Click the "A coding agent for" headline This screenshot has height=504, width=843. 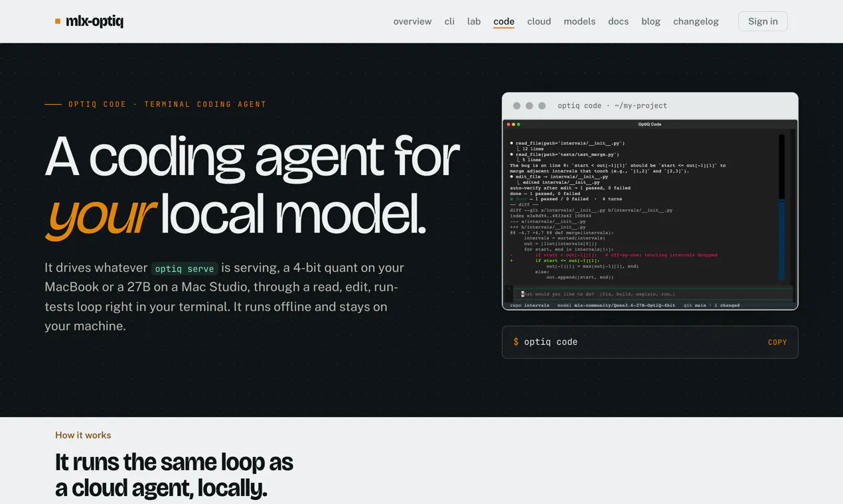pos(252,157)
